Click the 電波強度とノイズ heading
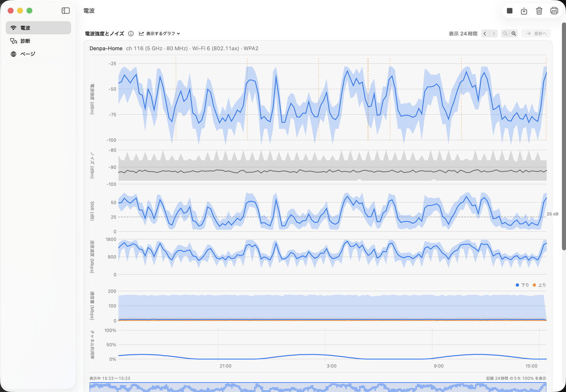 (105, 33)
